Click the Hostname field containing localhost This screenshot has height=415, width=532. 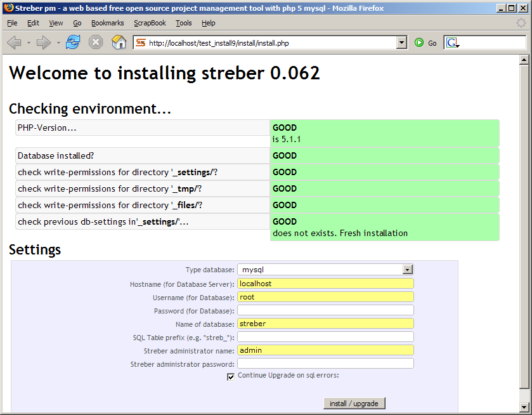point(325,284)
